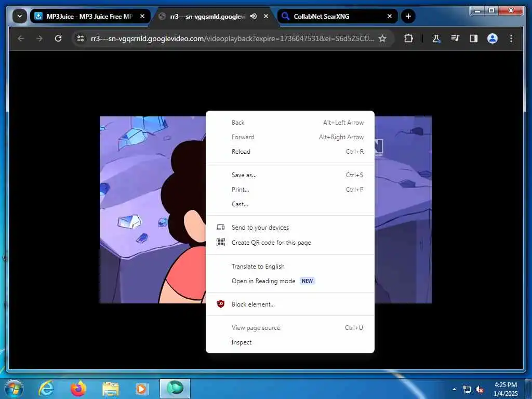Select Translate to English

(x=290, y=267)
